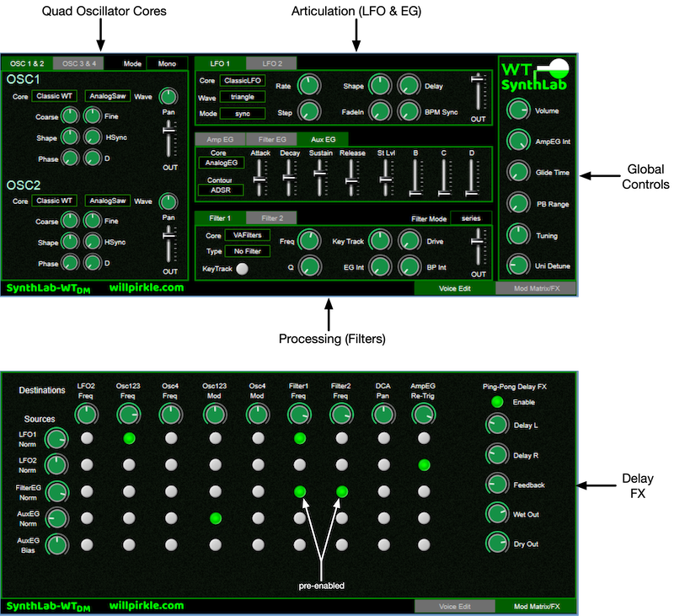Open the LFO Mode sync dropdown

[x=243, y=114]
